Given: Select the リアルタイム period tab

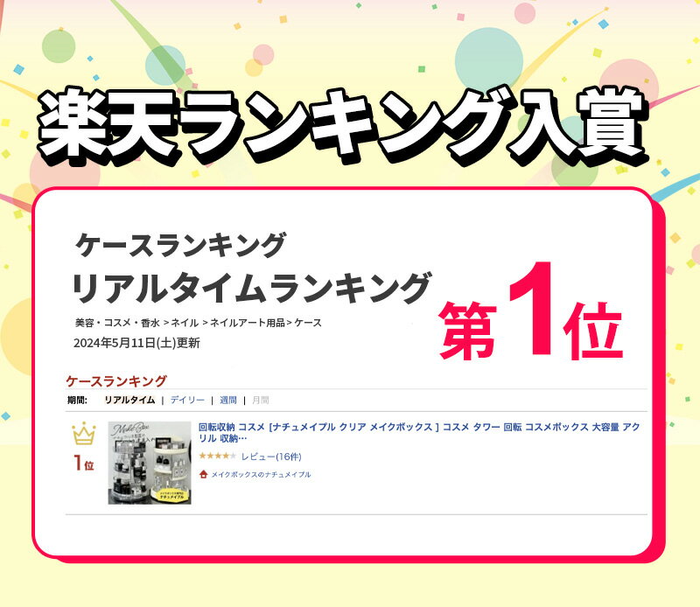Looking at the screenshot, I should click(129, 400).
